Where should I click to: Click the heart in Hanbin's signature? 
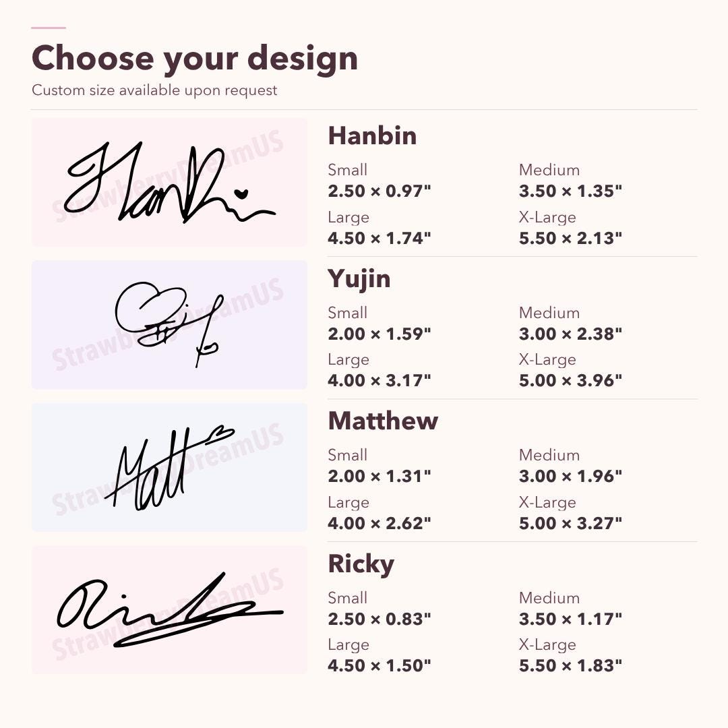[x=241, y=193]
